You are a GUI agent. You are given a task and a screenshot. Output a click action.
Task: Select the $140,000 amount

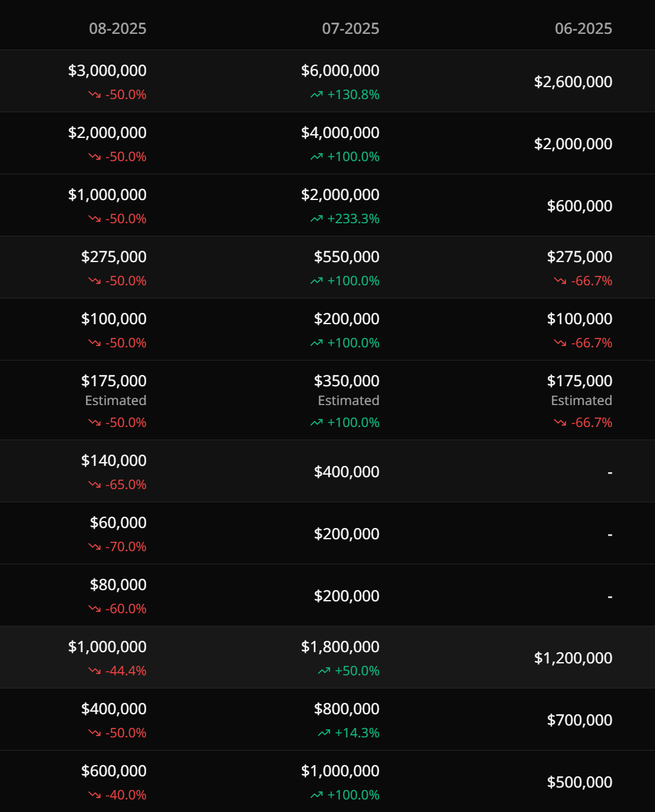[114, 460]
